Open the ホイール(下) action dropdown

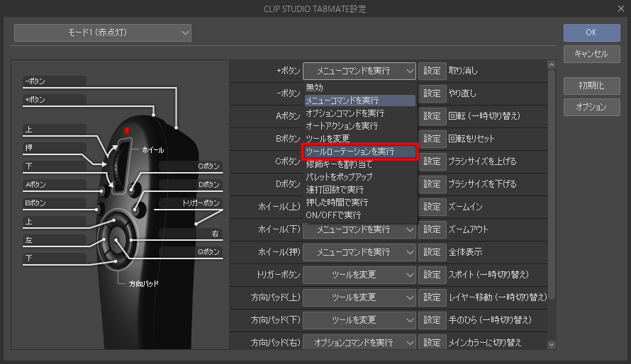(359, 230)
